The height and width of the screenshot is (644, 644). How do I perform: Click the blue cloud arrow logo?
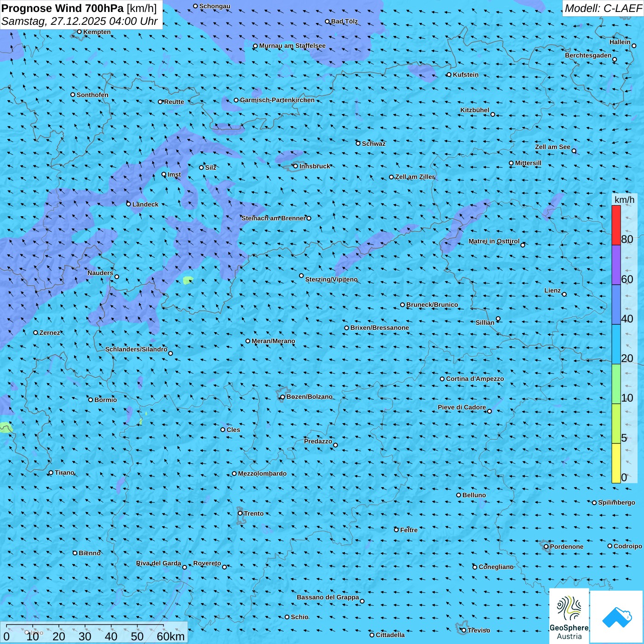(x=616, y=617)
